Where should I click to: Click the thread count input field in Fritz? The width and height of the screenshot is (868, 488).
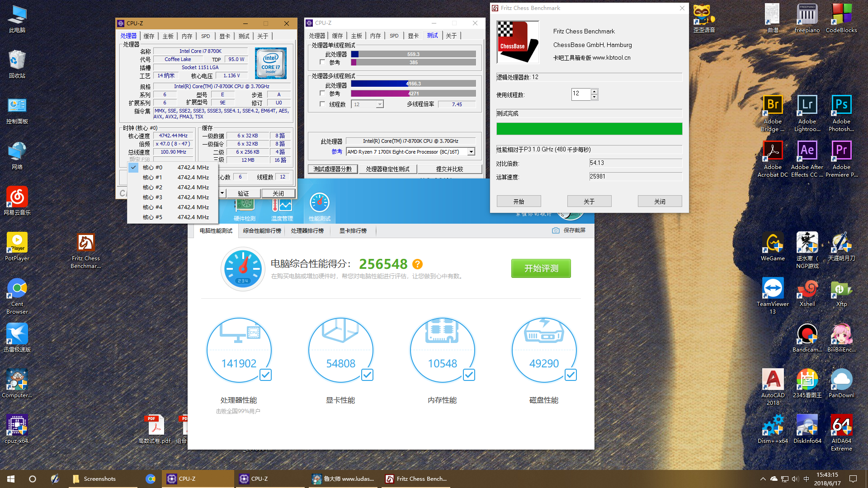coord(581,94)
